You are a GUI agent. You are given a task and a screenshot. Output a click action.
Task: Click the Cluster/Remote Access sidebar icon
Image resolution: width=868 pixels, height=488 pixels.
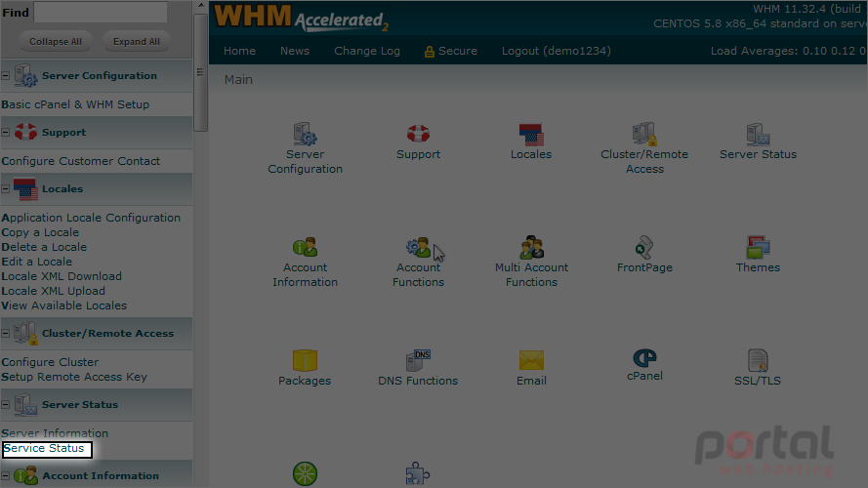(25, 333)
